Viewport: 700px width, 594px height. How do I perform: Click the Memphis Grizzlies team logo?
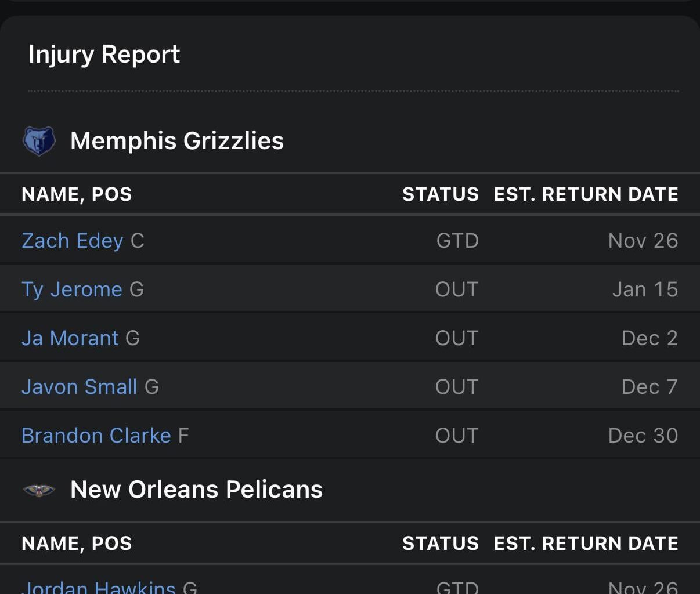click(38, 140)
